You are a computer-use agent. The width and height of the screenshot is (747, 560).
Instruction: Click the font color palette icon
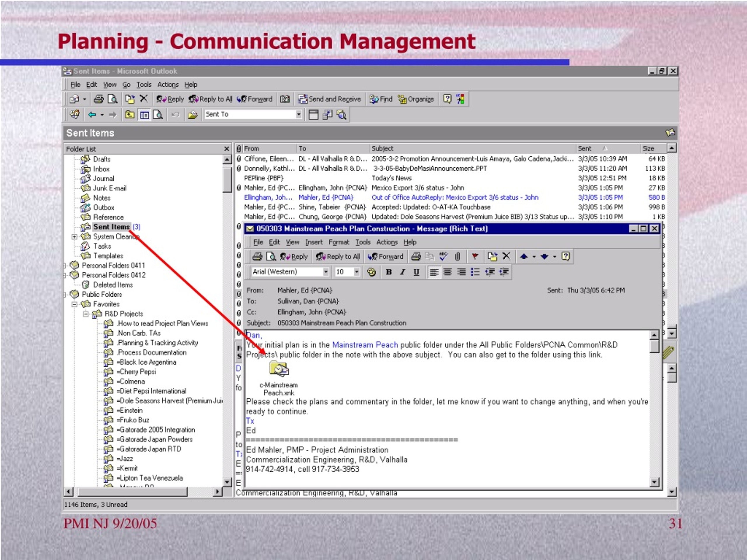[x=371, y=272]
